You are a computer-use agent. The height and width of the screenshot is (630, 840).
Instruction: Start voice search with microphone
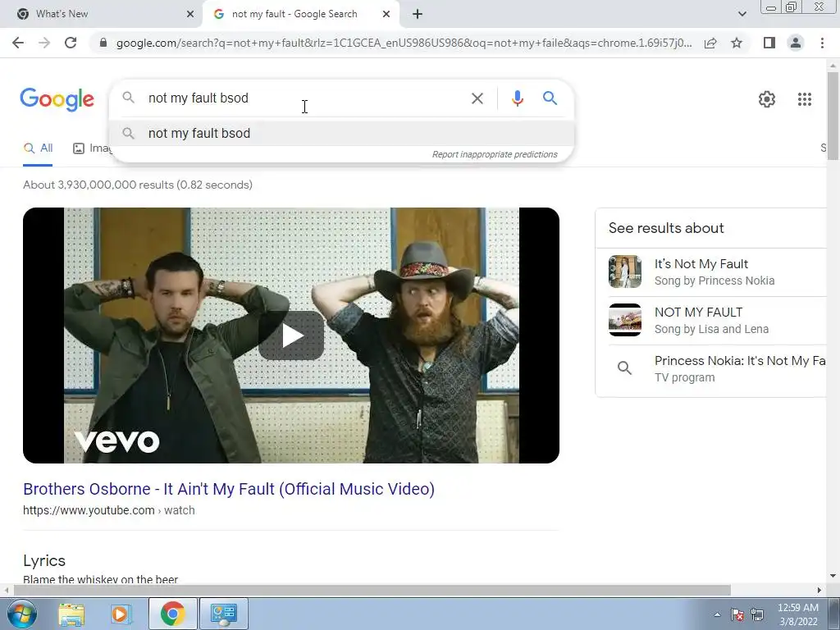[x=517, y=98]
